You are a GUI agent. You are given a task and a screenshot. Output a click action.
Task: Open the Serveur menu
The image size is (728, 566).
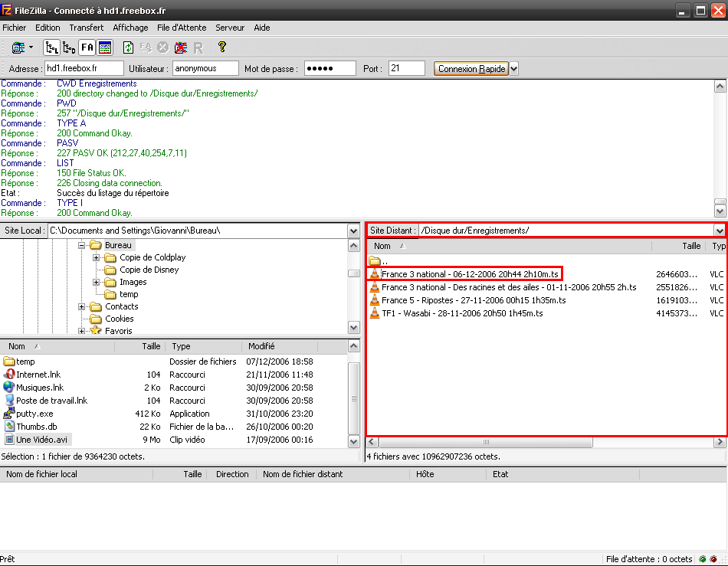230,28
